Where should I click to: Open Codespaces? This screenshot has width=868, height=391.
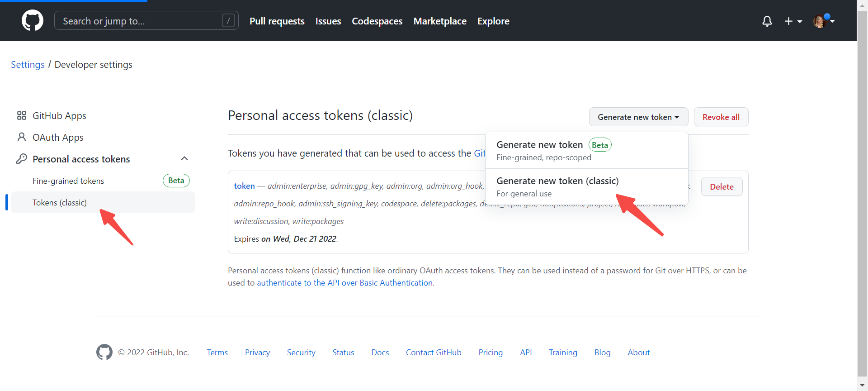coord(377,21)
